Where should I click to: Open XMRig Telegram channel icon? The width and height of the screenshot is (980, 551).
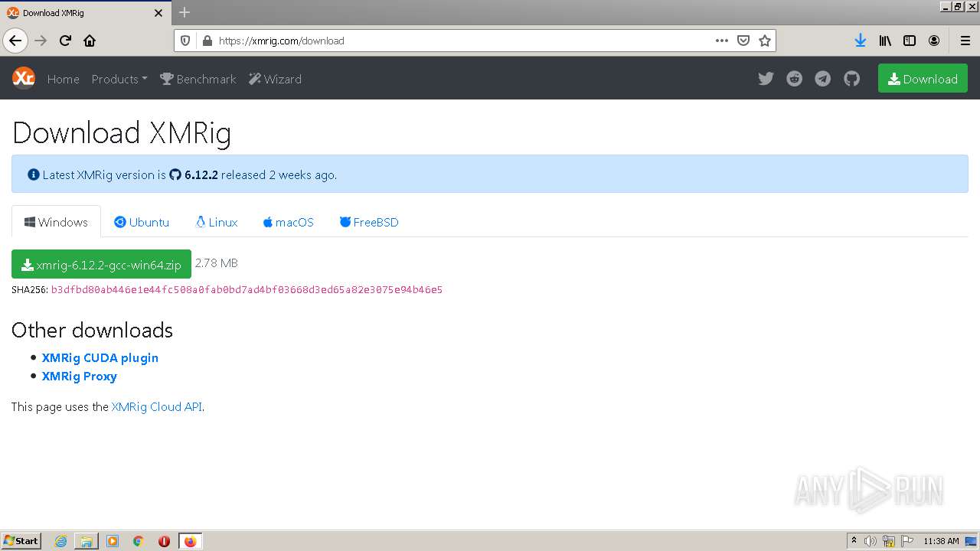coord(823,79)
